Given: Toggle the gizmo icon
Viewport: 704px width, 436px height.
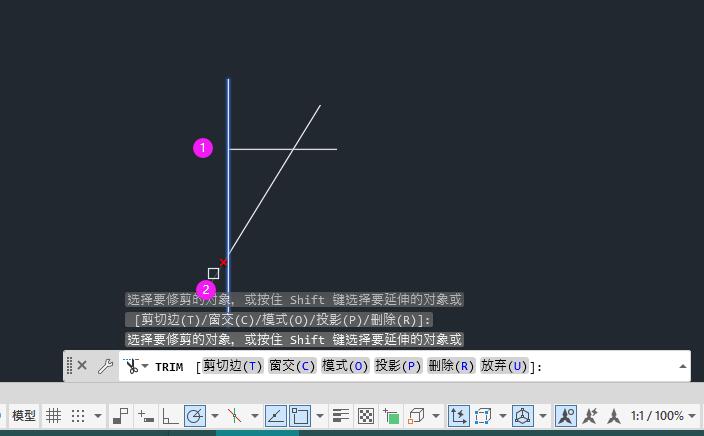Looking at the screenshot, I should pyautogui.click(x=523, y=415).
